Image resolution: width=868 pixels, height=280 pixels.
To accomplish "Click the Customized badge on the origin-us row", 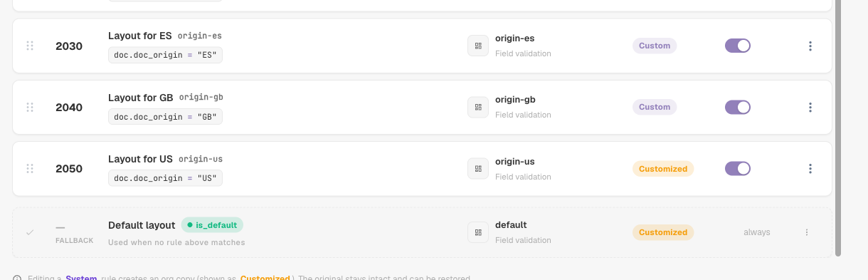I will point(663,169).
